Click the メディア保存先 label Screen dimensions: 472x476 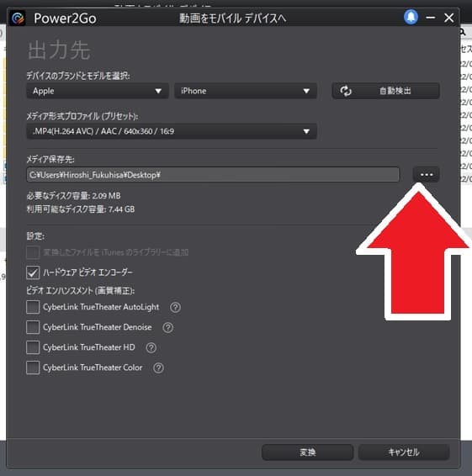point(50,160)
